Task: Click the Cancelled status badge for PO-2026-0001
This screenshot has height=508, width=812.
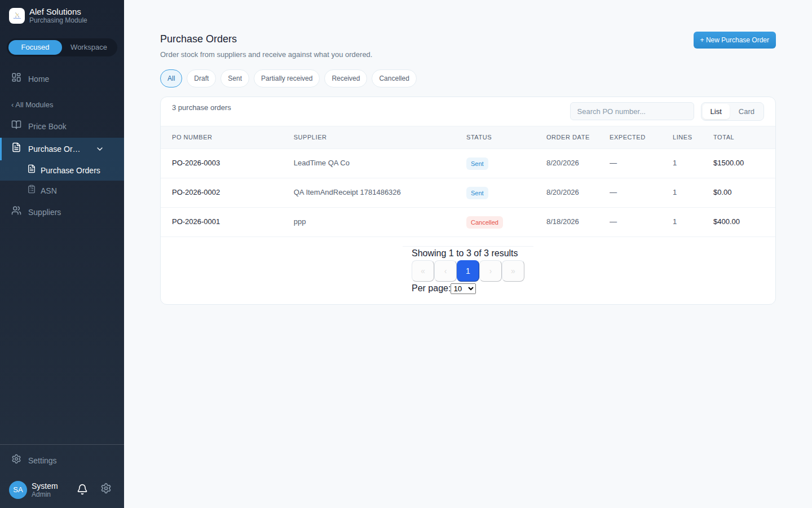Action: (484, 222)
